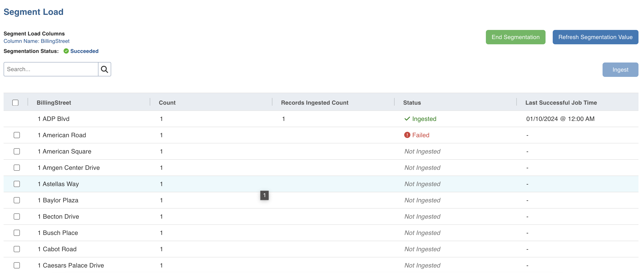Image resolution: width=644 pixels, height=273 pixels.
Task: Click the Count value for 1 American Road
Action: coord(161,135)
